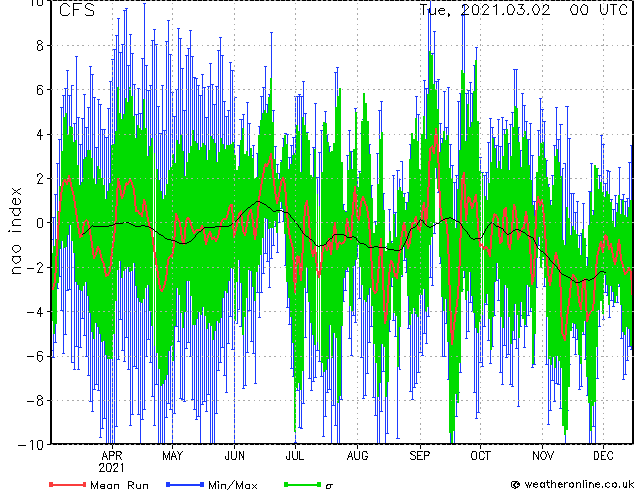Click the JUN month label
The height and width of the screenshot is (490, 634).
pyautogui.click(x=235, y=456)
